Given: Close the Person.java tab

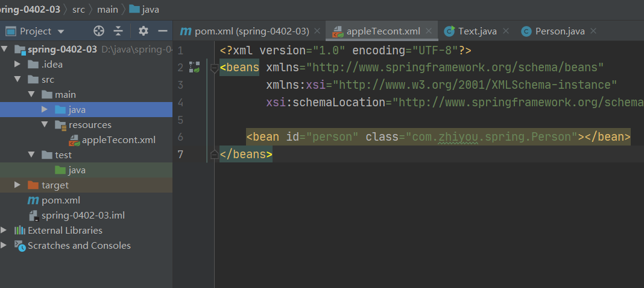Looking at the screenshot, I should point(593,31).
